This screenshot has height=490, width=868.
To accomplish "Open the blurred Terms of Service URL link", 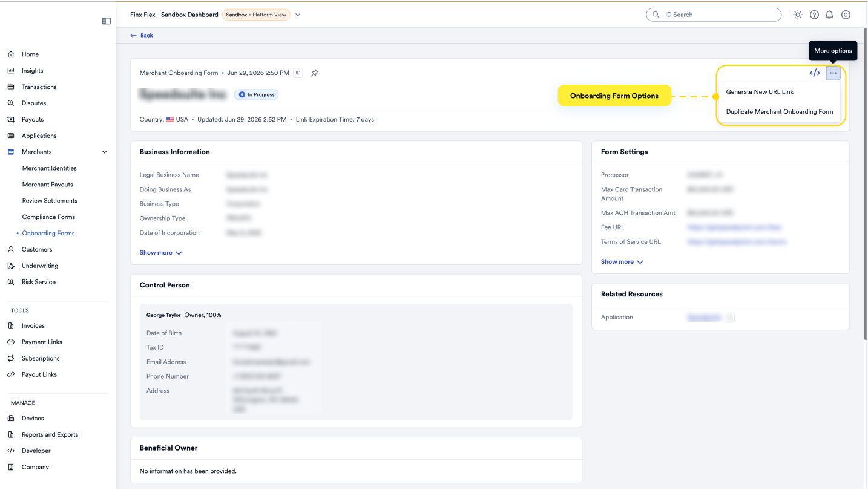I will [737, 242].
